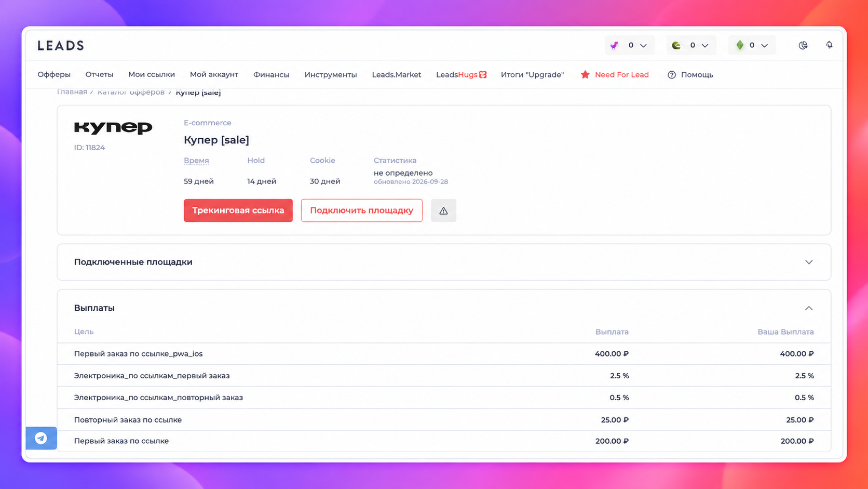Image resolution: width=868 pixels, height=489 pixels.
Task: Click the Выплата column header
Action: click(x=612, y=332)
